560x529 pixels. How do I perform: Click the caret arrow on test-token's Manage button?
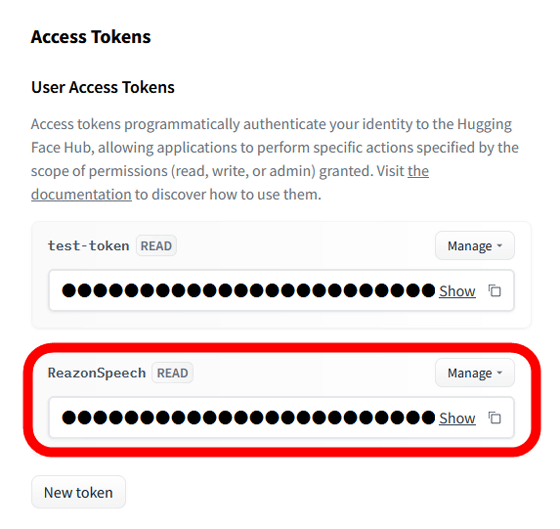click(x=499, y=246)
